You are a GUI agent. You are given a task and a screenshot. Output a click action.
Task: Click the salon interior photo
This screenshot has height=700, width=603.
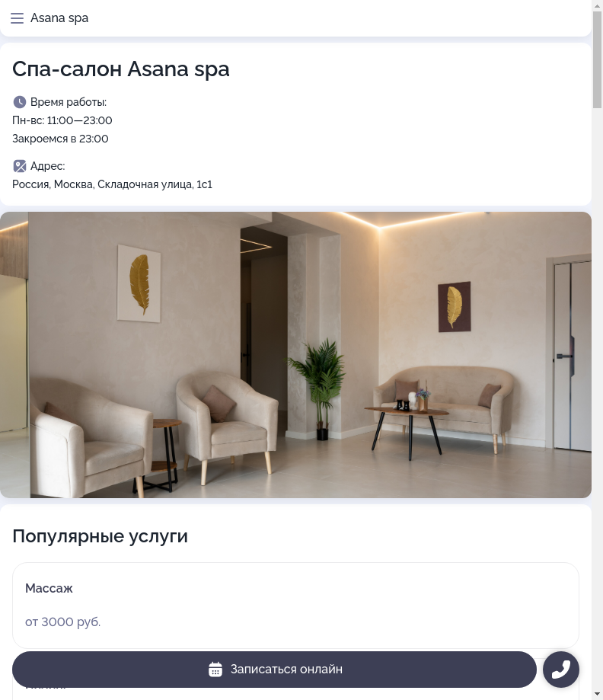pos(295,355)
